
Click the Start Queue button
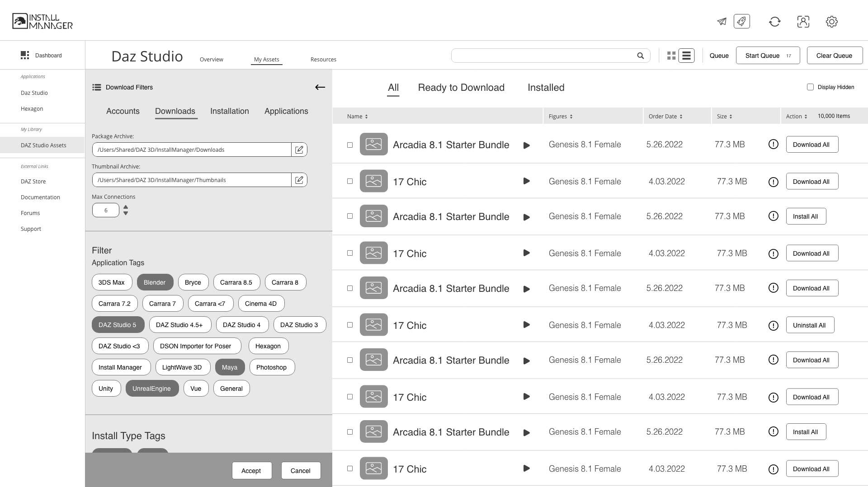click(768, 56)
